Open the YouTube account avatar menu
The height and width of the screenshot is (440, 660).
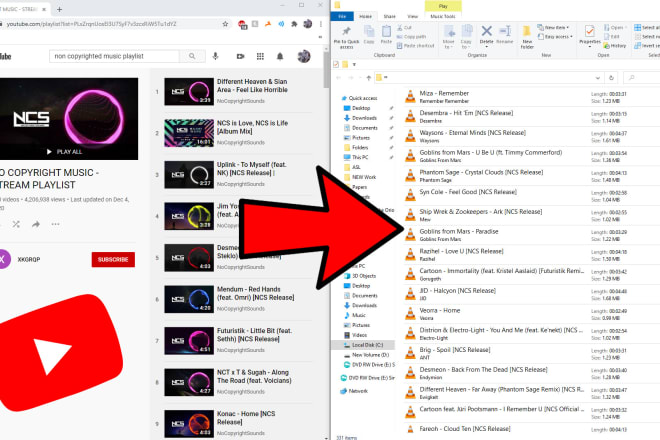(304, 56)
